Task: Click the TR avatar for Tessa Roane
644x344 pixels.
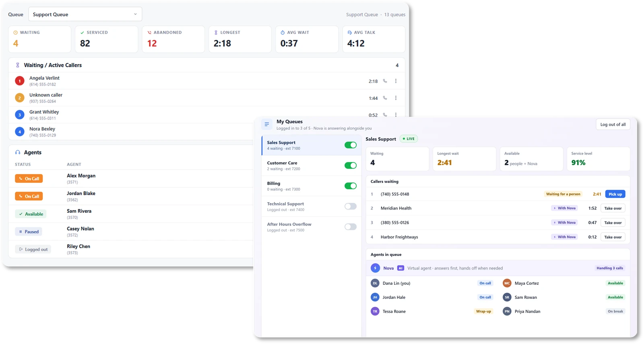Action: tap(375, 311)
